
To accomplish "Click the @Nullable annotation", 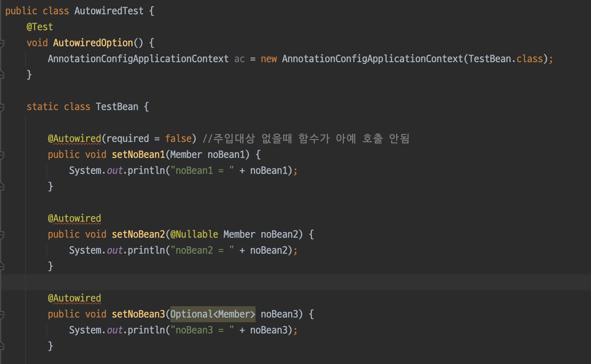I will point(194,234).
